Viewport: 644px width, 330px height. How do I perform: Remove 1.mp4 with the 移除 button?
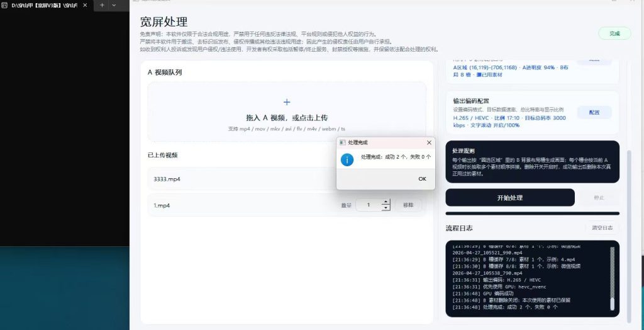(408, 205)
